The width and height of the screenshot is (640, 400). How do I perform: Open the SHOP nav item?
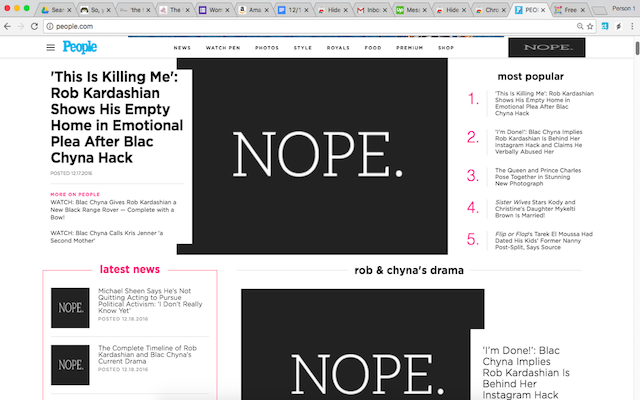tap(446, 48)
